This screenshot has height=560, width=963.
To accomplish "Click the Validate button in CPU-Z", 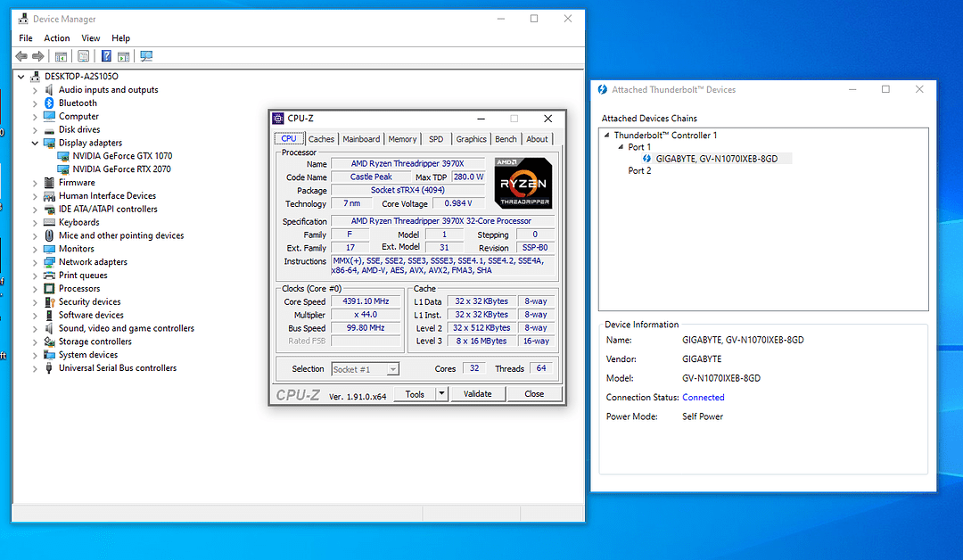I will [x=478, y=393].
